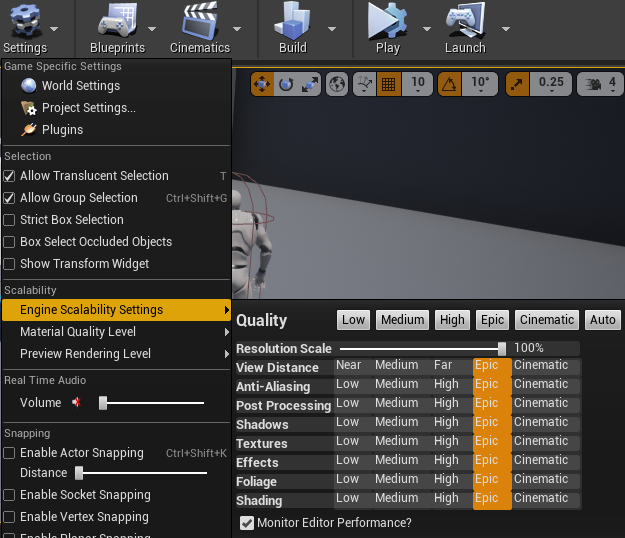Enable Actor Snapping checkbox
The height and width of the screenshot is (538, 625).
click(x=9, y=453)
